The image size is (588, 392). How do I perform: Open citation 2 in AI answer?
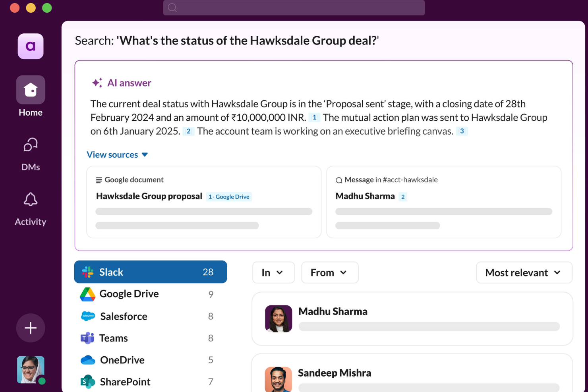pos(188,131)
